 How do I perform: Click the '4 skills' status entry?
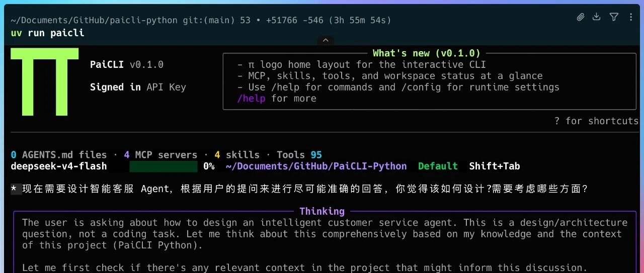pyautogui.click(x=237, y=155)
